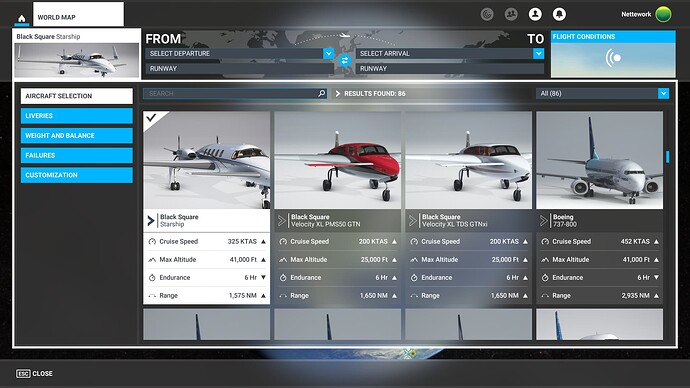Open the CUSTOMIZATION tab

(77, 175)
